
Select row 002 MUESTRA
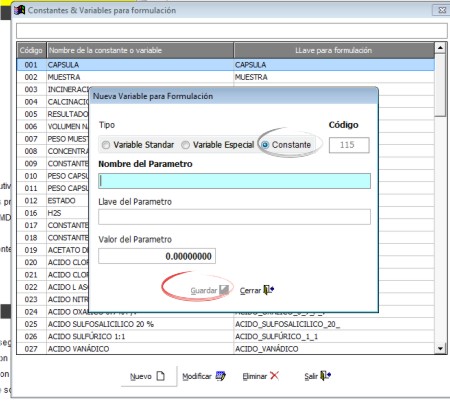point(225,77)
